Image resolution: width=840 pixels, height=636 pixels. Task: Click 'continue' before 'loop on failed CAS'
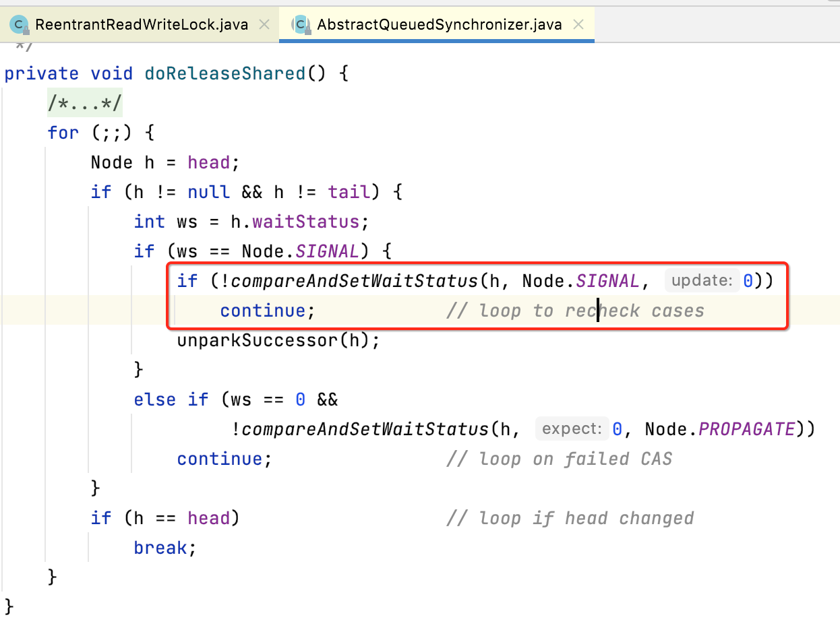220,459
